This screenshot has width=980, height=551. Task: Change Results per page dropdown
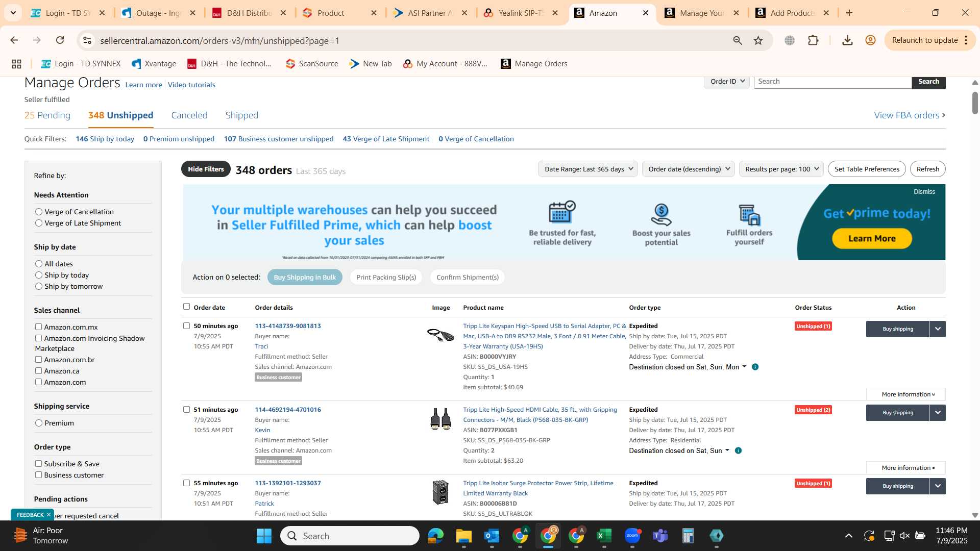[x=781, y=169]
